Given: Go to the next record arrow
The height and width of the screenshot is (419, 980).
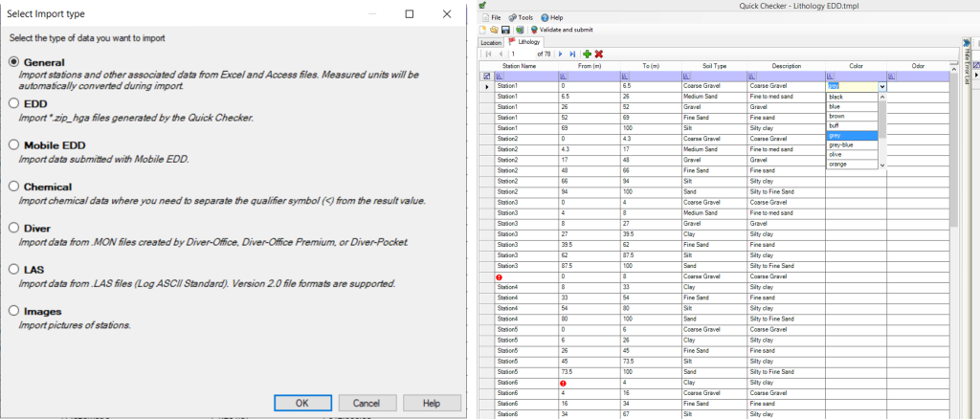Looking at the screenshot, I should [x=561, y=55].
